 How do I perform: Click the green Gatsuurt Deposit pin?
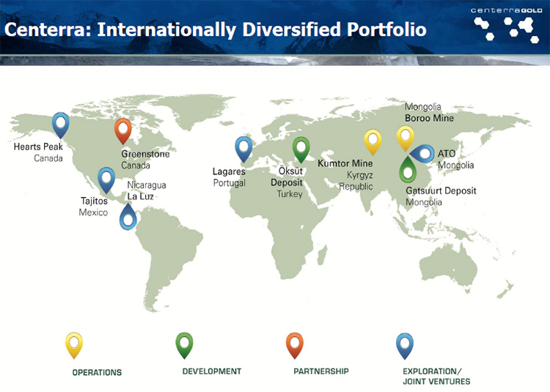coord(408,169)
